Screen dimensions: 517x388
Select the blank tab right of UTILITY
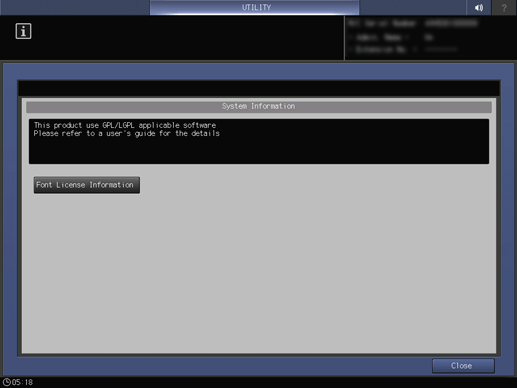click(413, 7)
